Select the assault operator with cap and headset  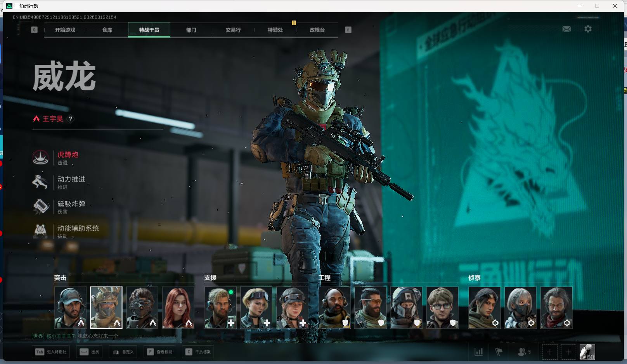tap(70, 307)
